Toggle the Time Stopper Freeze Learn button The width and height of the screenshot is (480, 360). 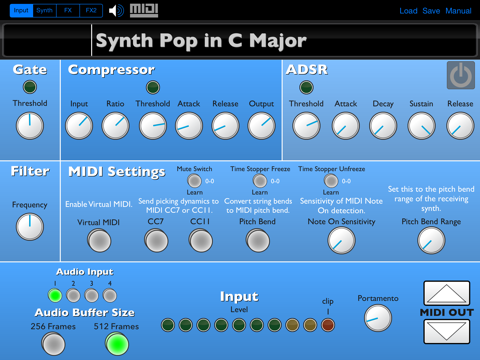260,181
